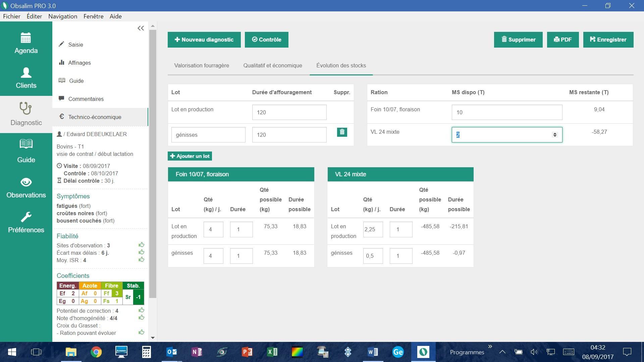Delete the génisses lot with trash icon

click(x=342, y=132)
